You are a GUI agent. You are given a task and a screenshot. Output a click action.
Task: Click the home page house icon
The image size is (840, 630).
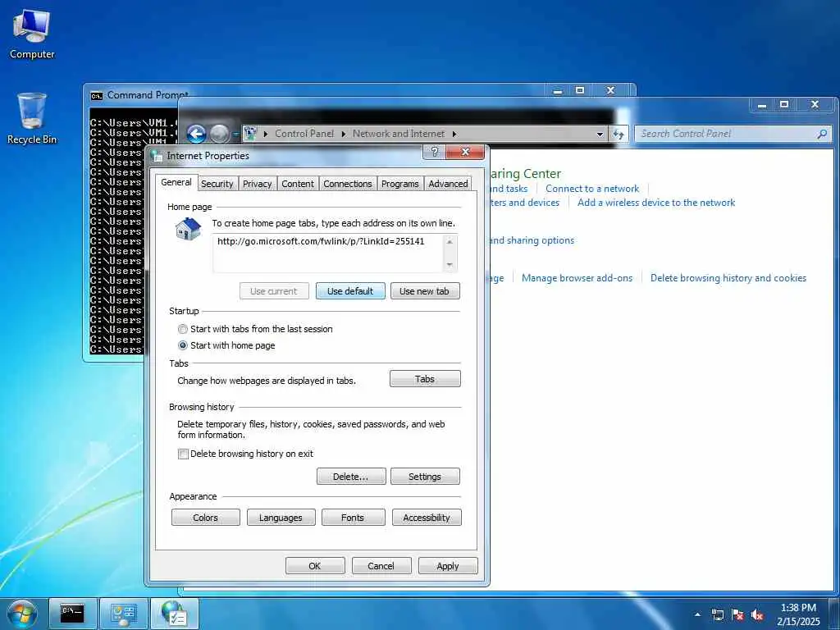[x=188, y=230]
